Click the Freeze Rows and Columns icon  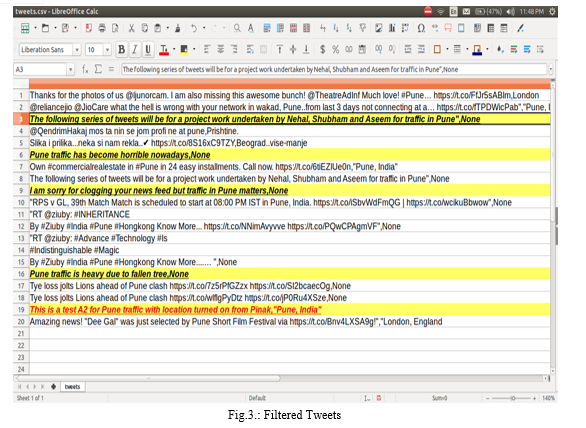pos(477,28)
